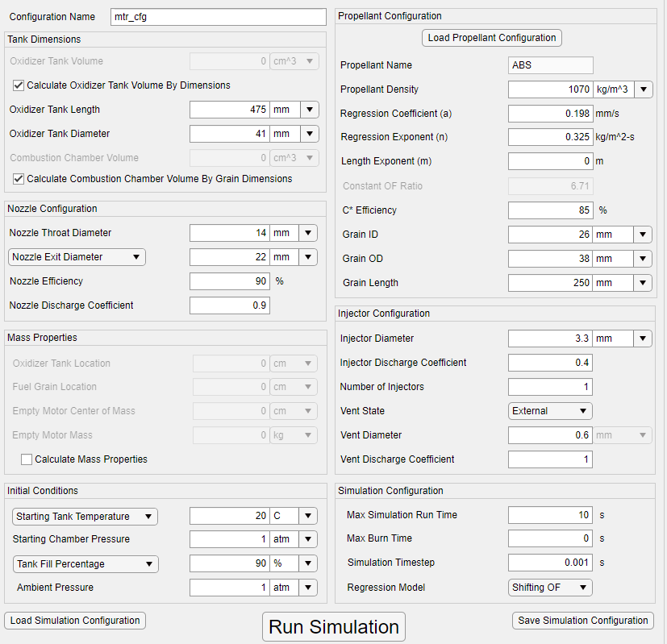Click the Run Simulation button
Viewport: 667px width, 644px height.
point(334,627)
